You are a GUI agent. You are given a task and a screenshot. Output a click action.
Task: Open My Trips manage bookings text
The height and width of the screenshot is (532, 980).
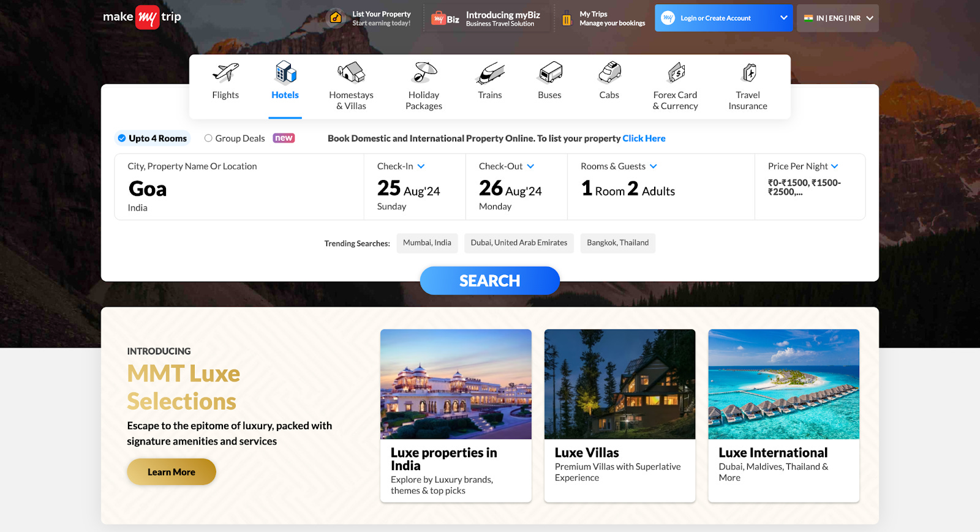coord(612,18)
